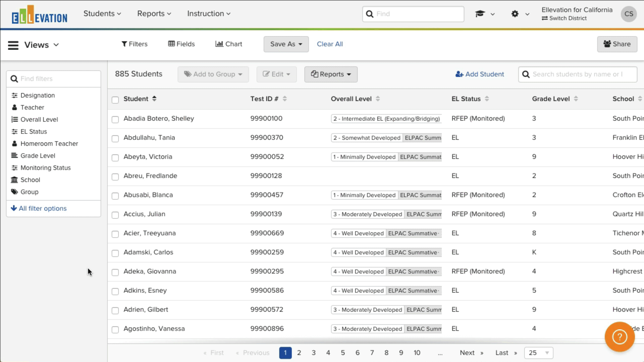Open the settings gear icon

(515, 14)
